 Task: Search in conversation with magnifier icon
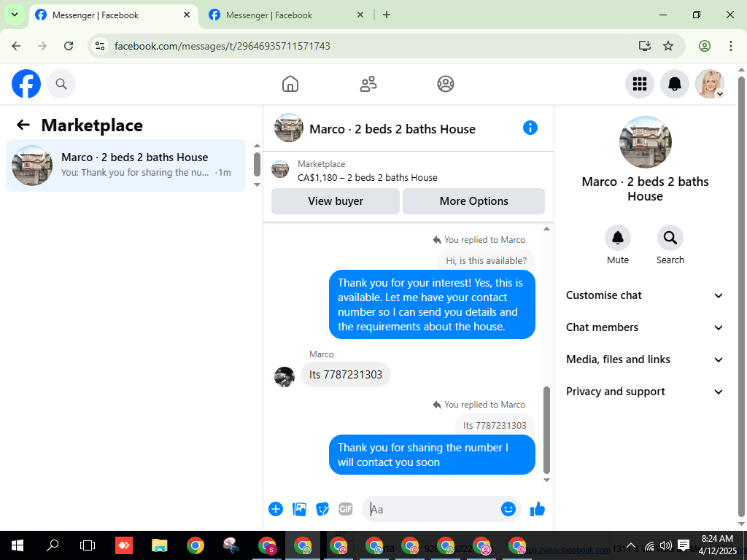(x=670, y=238)
